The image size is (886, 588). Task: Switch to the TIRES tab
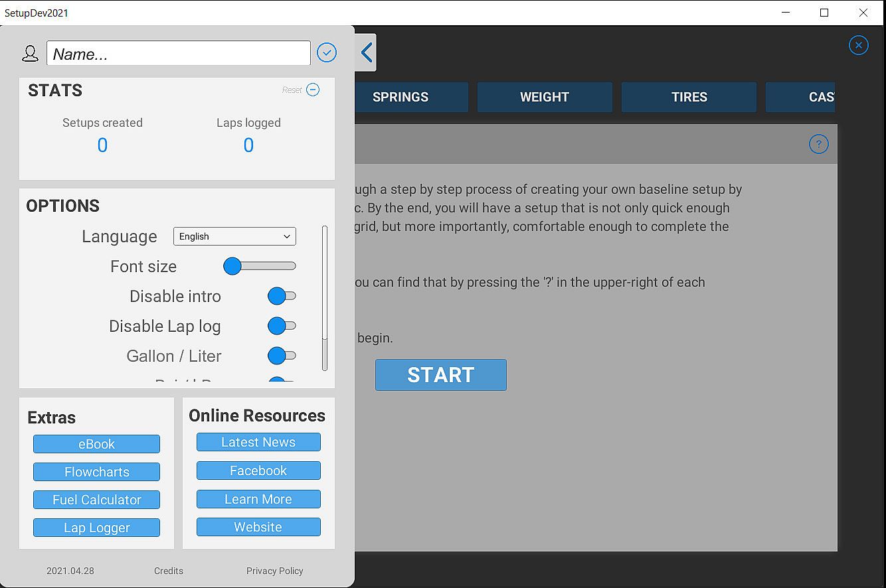(x=689, y=97)
